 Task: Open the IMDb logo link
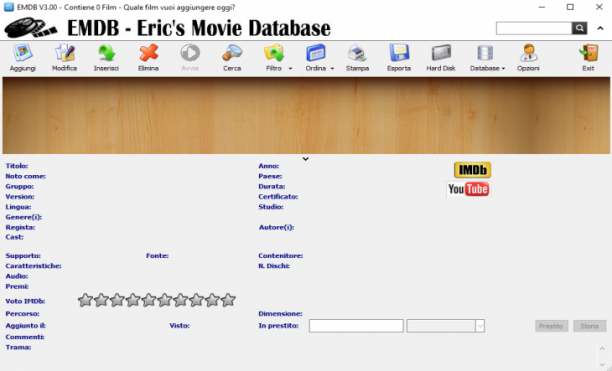(472, 170)
